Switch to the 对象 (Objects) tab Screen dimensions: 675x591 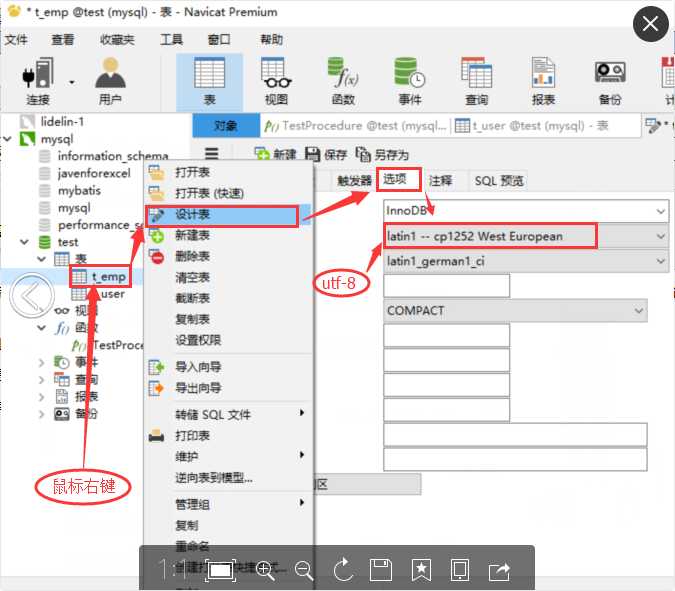pyautogui.click(x=226, y=125)
